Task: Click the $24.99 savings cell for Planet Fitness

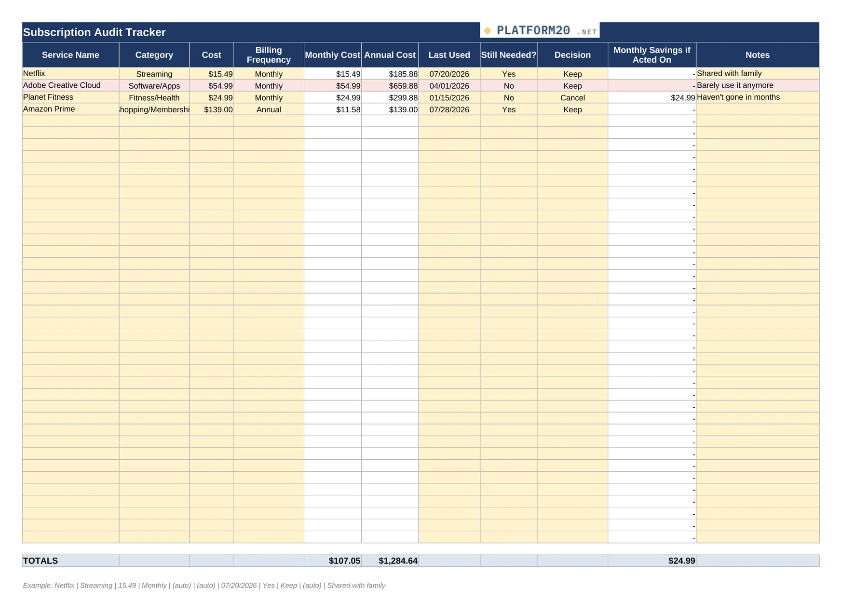Action: (652, 98)
